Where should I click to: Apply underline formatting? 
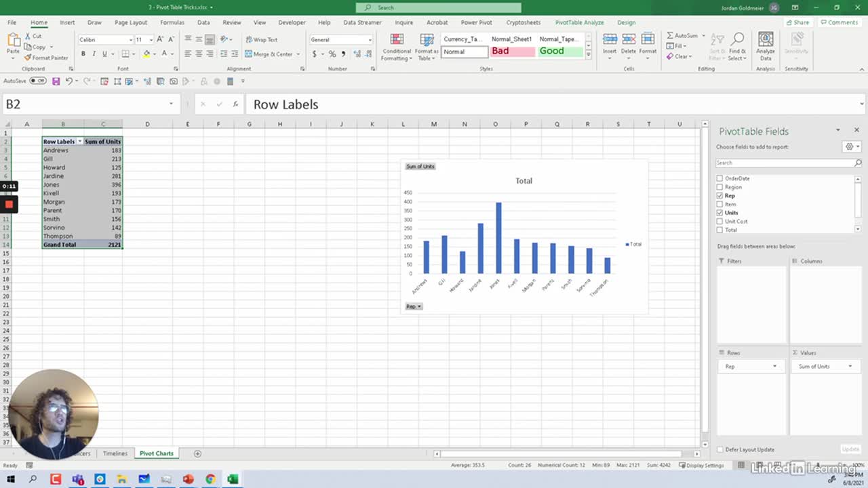coord(104,54)
